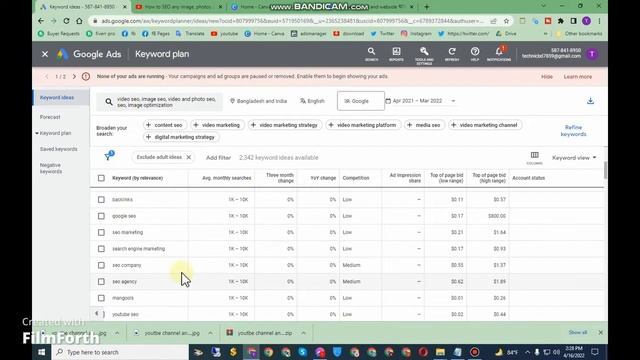
Task: Open the Notifications bell icon
Action: tap(499, 54)
